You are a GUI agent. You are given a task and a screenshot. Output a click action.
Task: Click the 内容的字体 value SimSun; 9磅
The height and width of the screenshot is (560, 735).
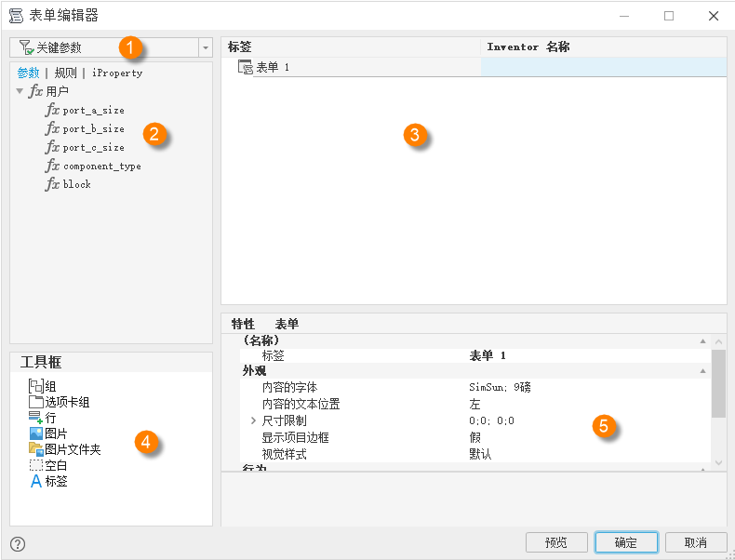click(x=500, y=387)
